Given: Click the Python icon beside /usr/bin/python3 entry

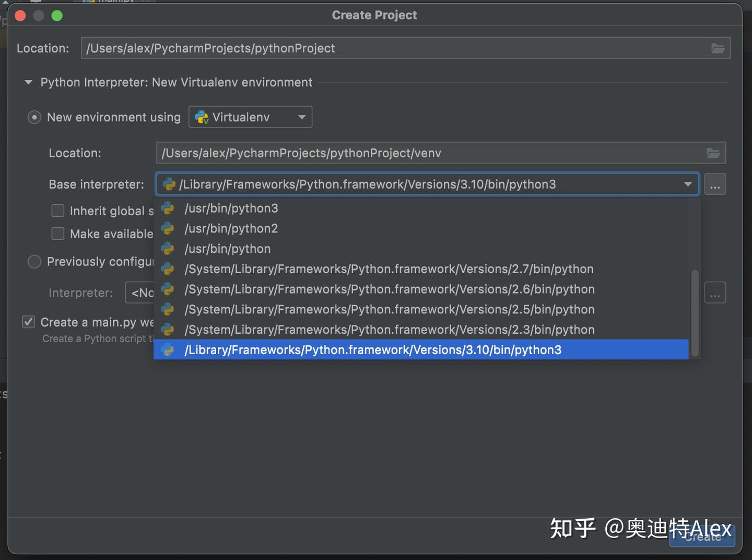Looking at the screenshot, I should point(168,208).
